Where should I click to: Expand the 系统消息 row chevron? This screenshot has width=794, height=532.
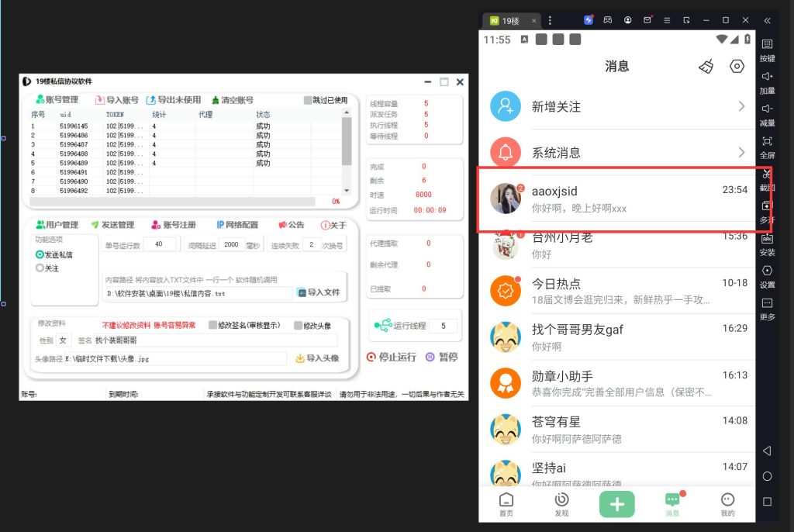(741, 152)
